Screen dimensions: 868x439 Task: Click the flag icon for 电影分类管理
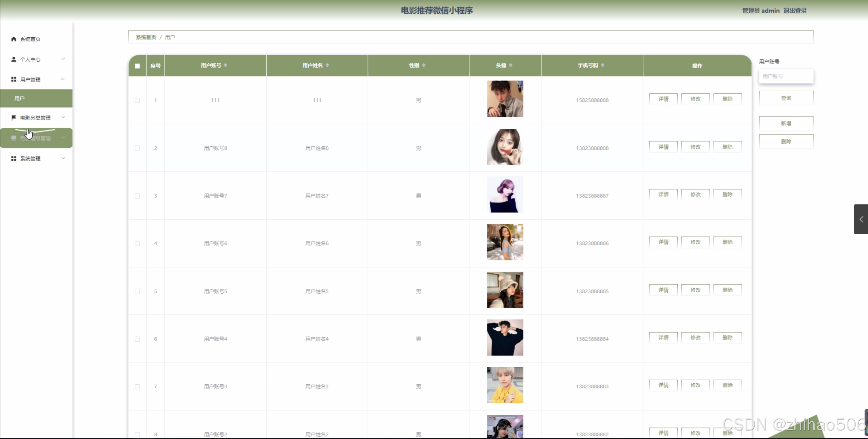(14, 118)
